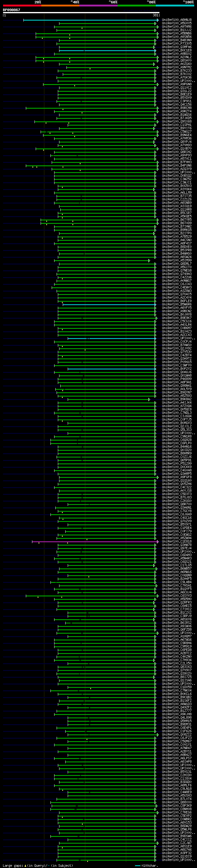Select hit UniRef100_C5WU27

pyautogui.click(x=177, y=132)
